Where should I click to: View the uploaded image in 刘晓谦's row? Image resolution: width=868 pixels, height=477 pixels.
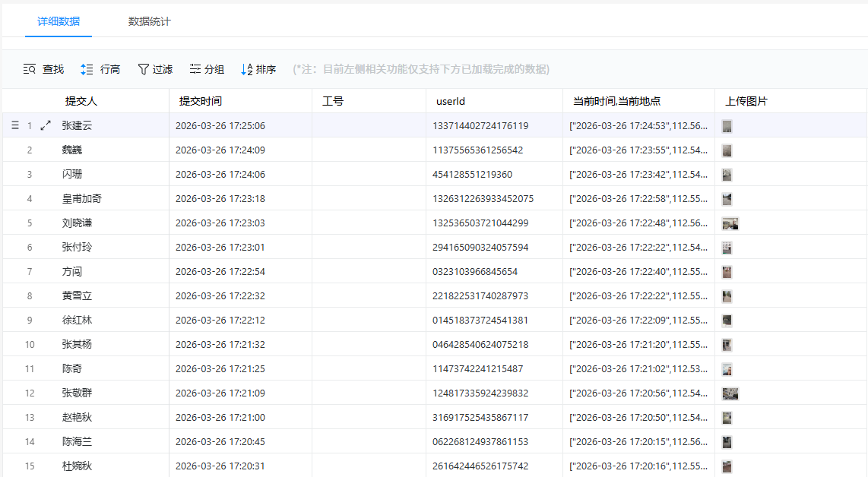pyautogui.click(x=730, y=223)
